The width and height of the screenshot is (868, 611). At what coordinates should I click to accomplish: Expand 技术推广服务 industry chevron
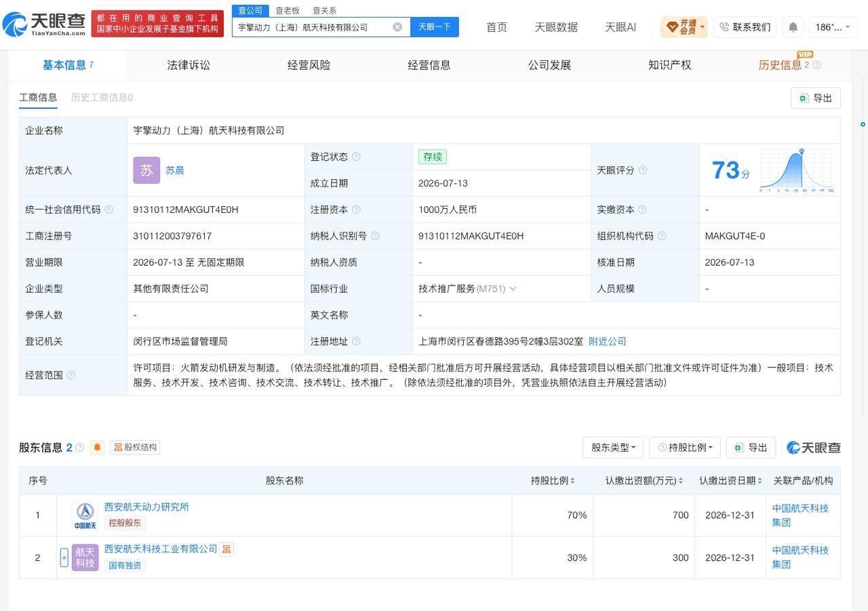pos(513,289)
